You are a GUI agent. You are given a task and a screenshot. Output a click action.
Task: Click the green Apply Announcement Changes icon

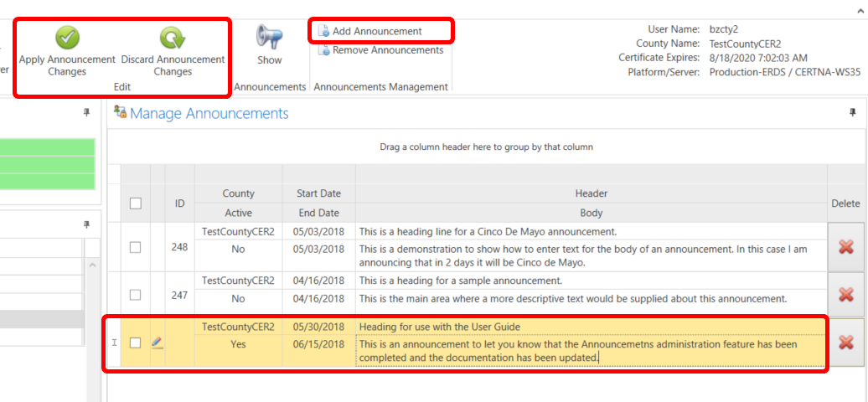point(67,39)
